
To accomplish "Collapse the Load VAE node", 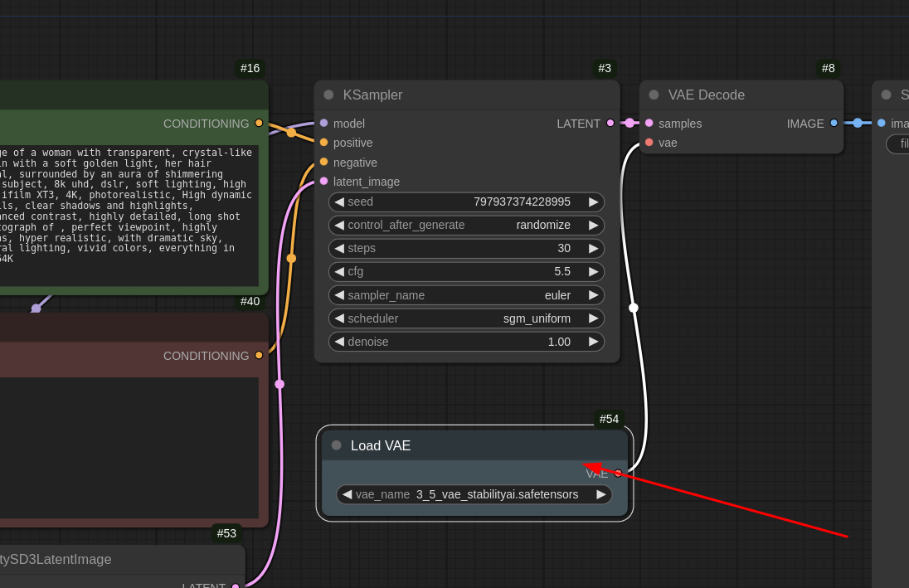I will 336,445.
